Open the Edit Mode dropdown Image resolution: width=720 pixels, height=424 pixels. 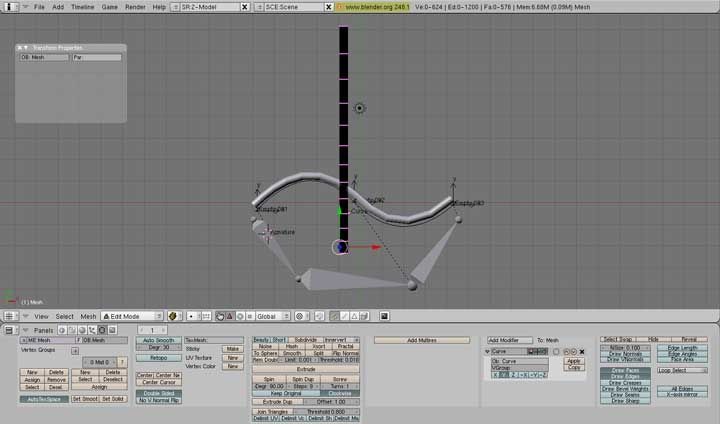click(132, 316)
